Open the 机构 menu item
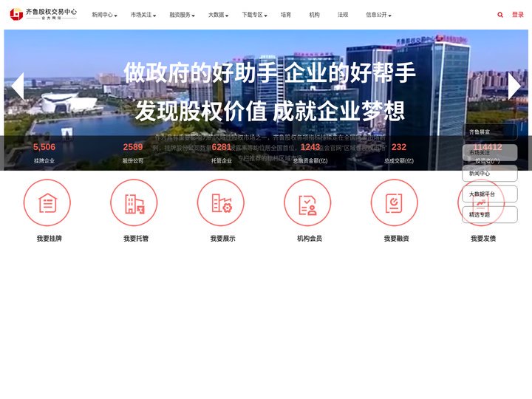This screenshot has height=399, width=532. tap(314, 15)
